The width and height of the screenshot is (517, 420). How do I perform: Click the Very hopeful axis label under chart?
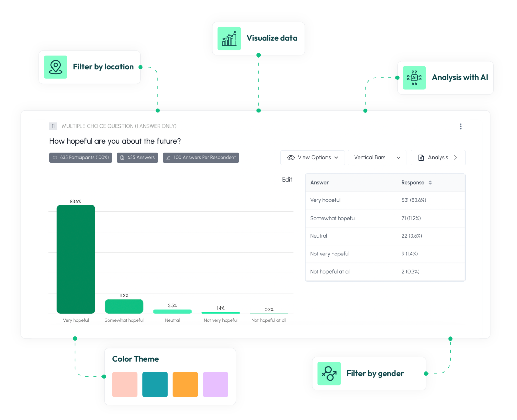pyautogui.click(x=76, y=320)
